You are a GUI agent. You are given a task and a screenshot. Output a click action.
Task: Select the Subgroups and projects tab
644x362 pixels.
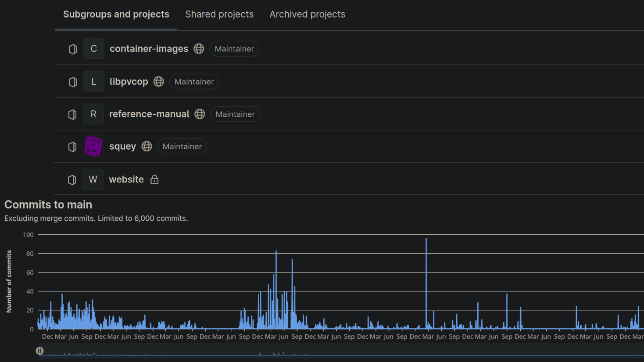[x=116, y=14]
